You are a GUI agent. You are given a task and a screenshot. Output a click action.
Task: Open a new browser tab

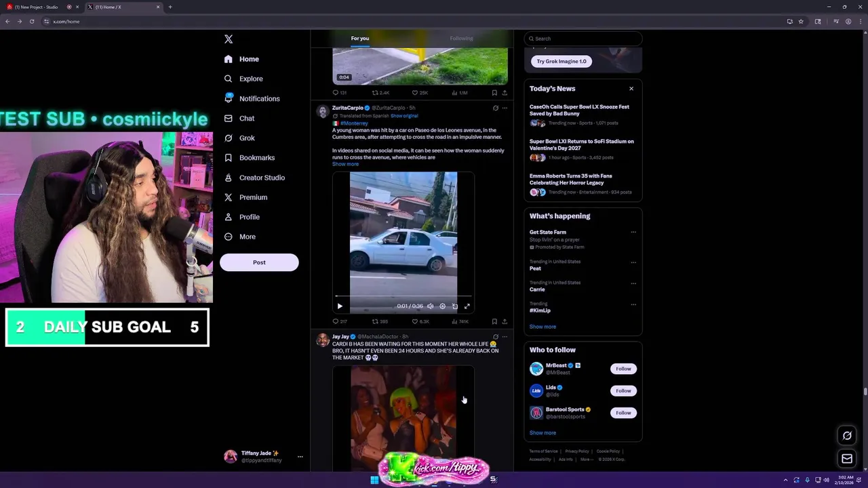point(170,7)
